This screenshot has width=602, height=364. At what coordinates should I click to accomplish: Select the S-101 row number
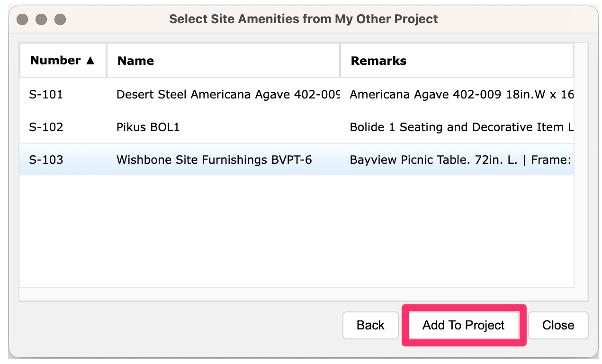(x=46, y=95)
